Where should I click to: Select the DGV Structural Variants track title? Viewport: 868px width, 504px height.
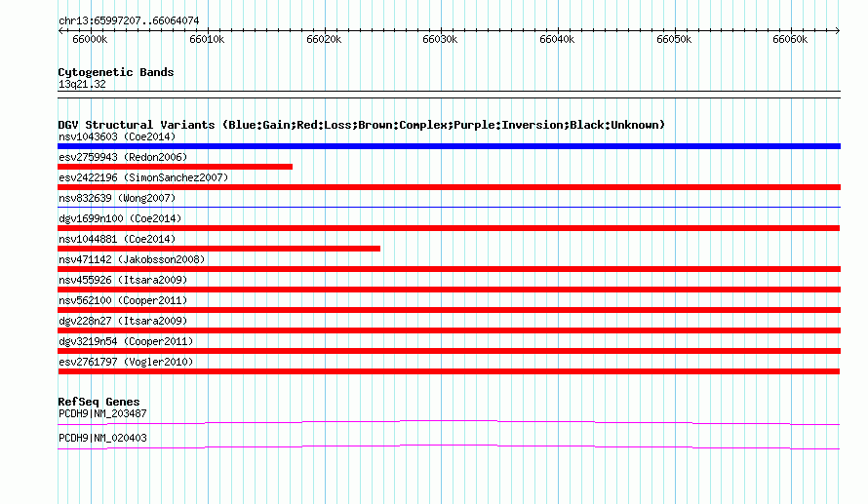[361, 125]
